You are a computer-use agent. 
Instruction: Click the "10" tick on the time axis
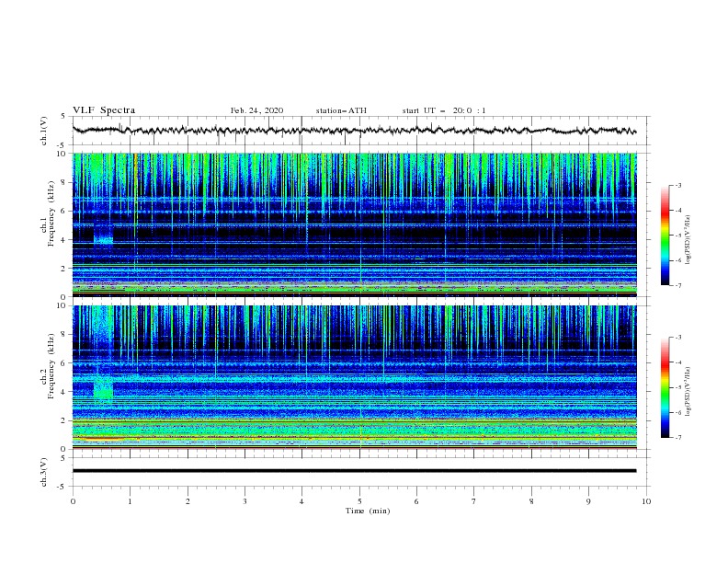click(x=646, y=501)
